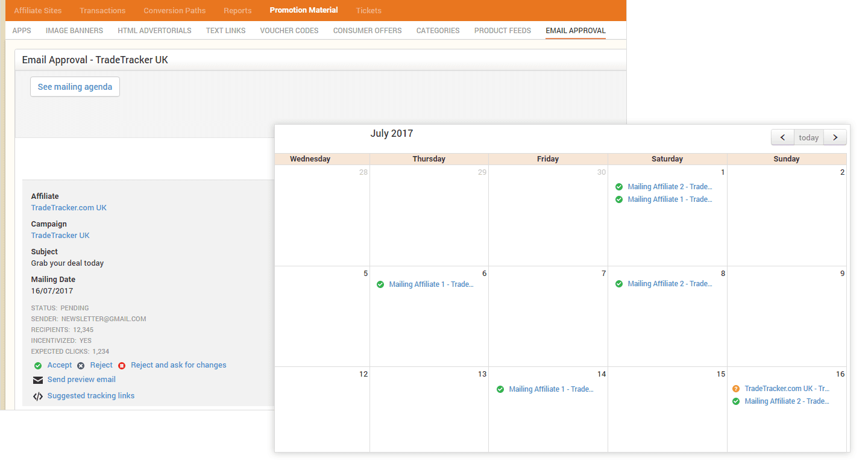Click the Send preview email link
Viewport: 868px width, 464px height.
(x=81, y=380)
